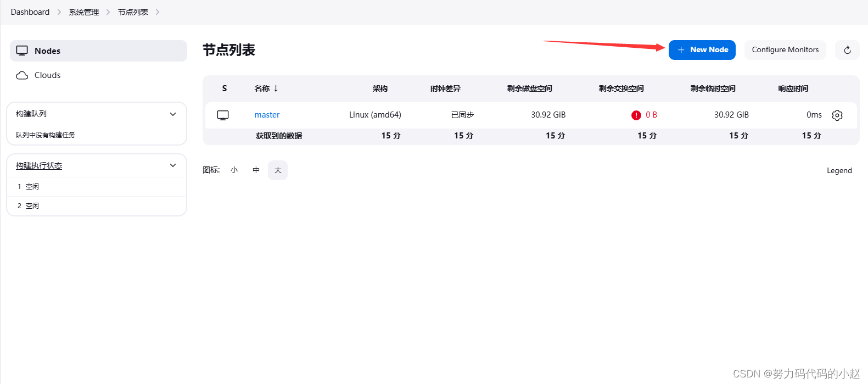This screenshot has height=384, width=868.
Task: Click the Linux (amd64) cell
Action: tap(375, 115)
